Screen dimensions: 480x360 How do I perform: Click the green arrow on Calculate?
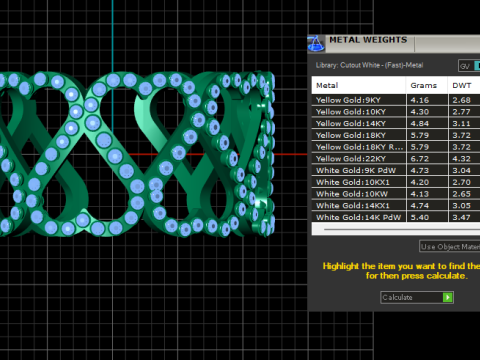pos(447,297)
